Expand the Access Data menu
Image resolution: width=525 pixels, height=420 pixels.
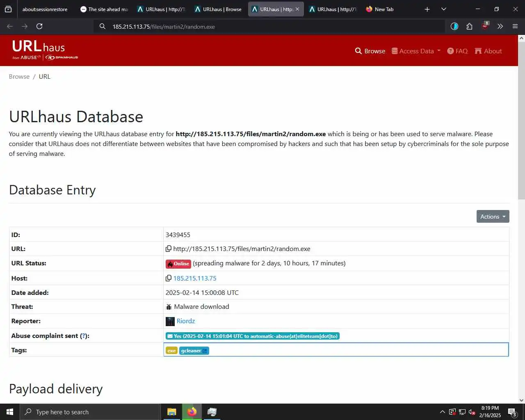coord(416,51)
